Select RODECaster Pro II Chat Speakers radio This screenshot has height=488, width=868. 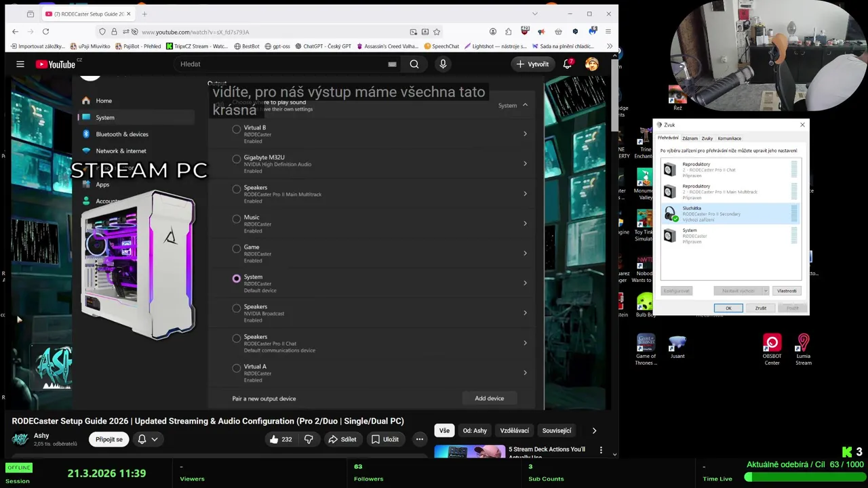click(237, 338)
